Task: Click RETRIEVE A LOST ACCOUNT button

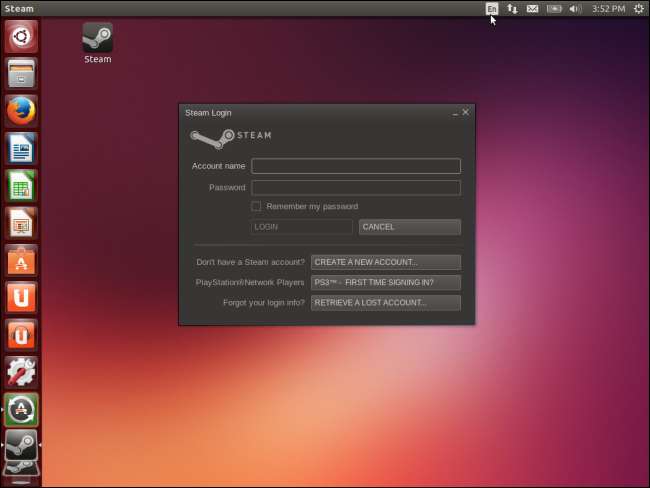Action: pos(385,302)
